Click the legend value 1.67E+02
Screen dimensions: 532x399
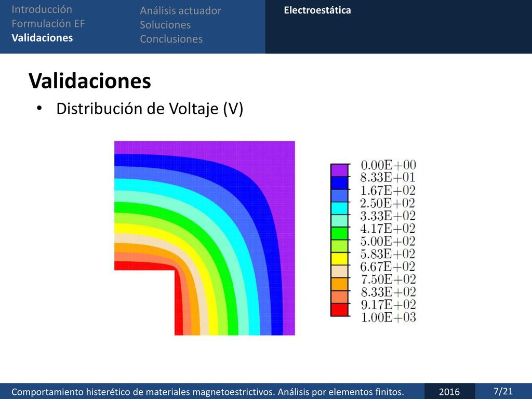click(388, 190)
